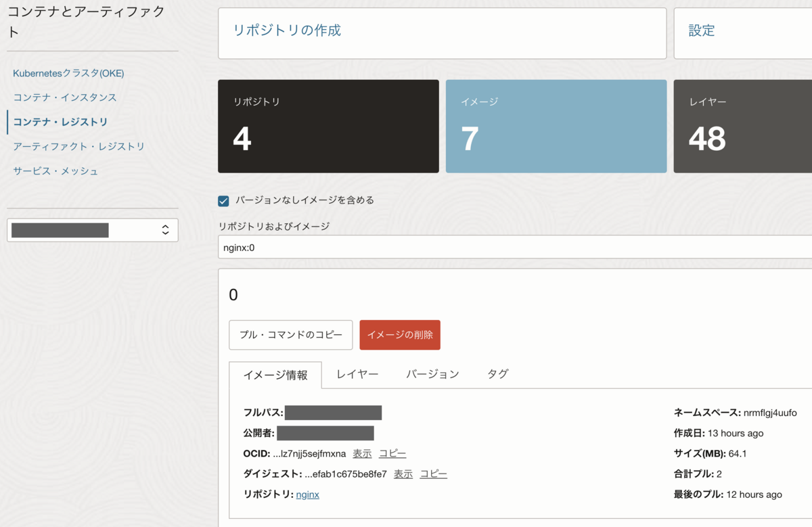The height and width of the screenshot is (527, 812).
Task: Open the タグ tab
Action: pos(497,373)
